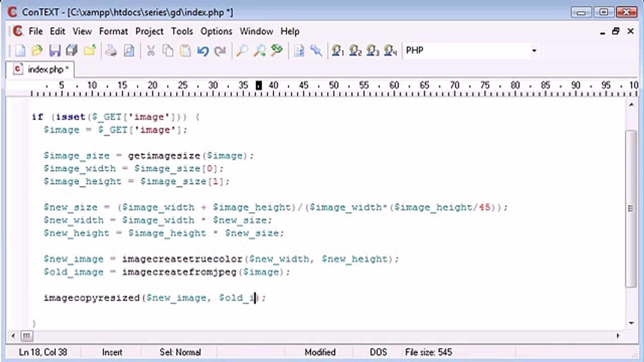Click the Find Next magnifier icon
Screen dimensions: 644x362
(260, 50)
